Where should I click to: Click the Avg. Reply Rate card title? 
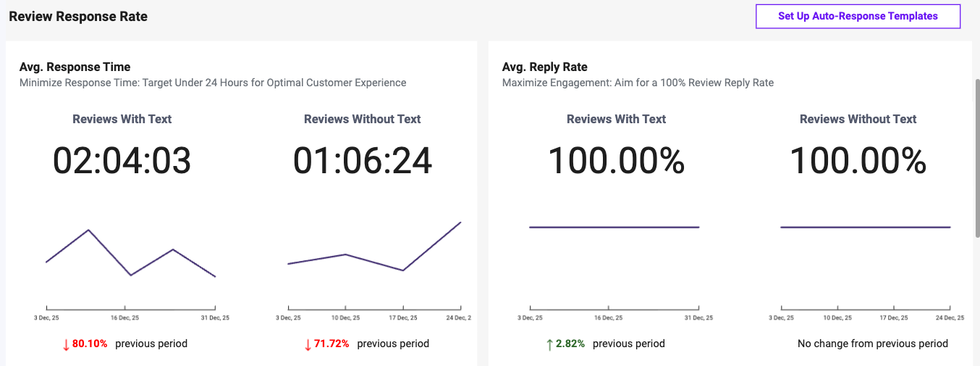(x=544, y=67)
